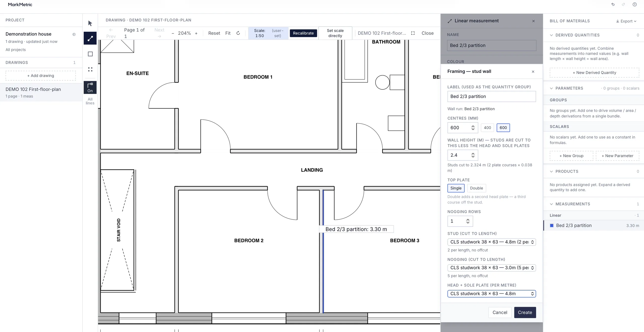
Task: Click the redo arrow icon
Action: point(623,5)
